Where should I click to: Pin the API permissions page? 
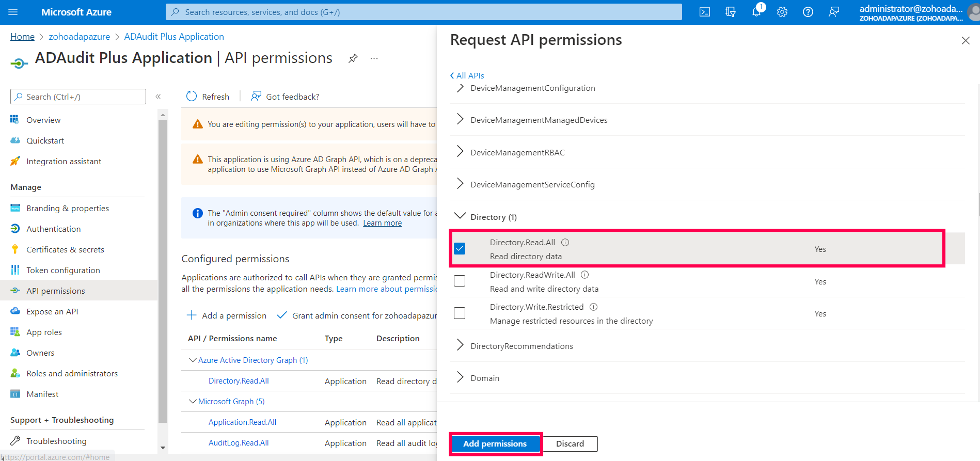click(x=353, y=58)
